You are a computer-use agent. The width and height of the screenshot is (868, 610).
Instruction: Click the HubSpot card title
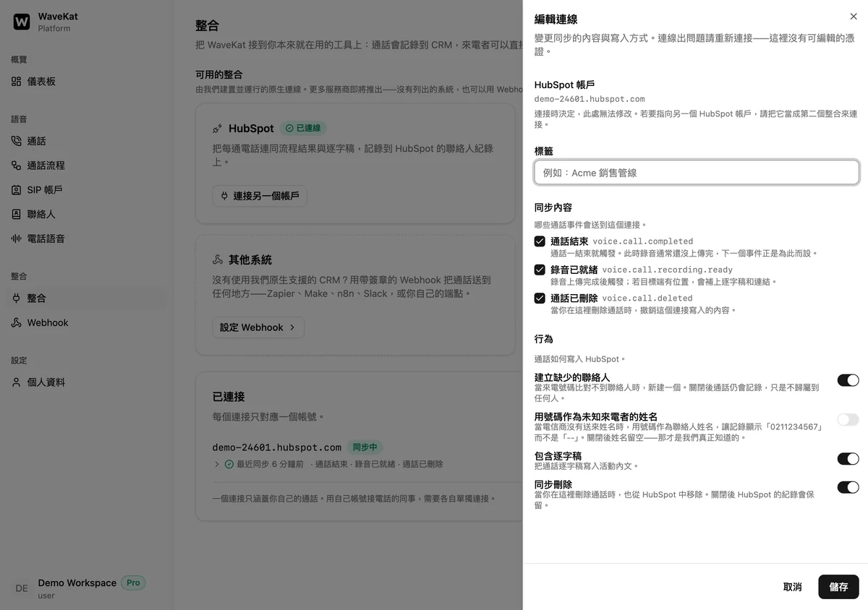tap(251, 129)
